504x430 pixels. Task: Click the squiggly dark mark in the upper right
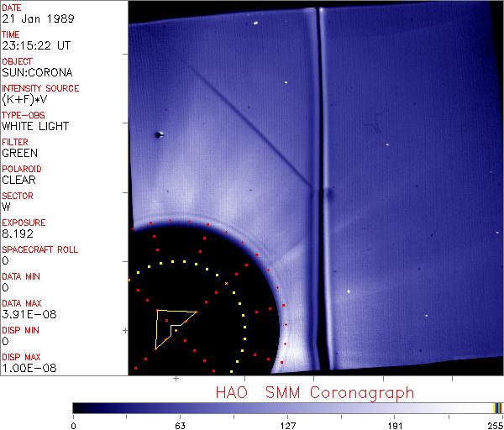373,128
